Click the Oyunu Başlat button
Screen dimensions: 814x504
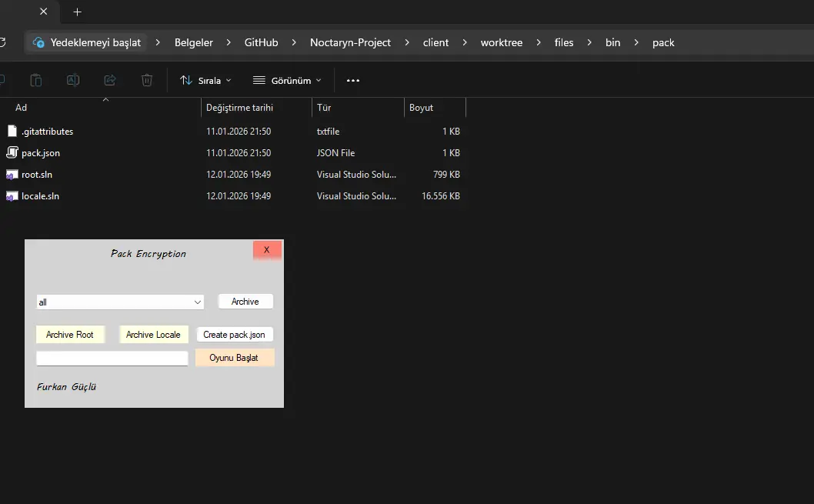pyautogui.click(x=234, y=358)
